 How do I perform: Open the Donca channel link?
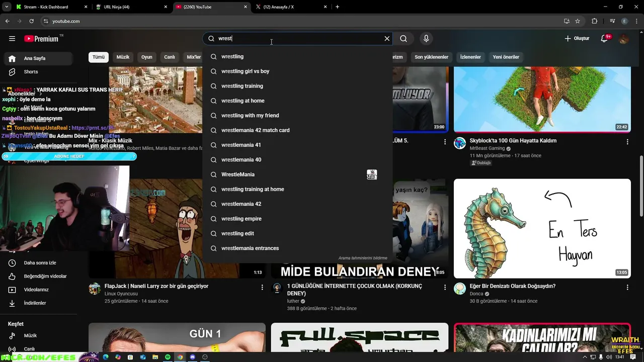[x=476, y=294]
